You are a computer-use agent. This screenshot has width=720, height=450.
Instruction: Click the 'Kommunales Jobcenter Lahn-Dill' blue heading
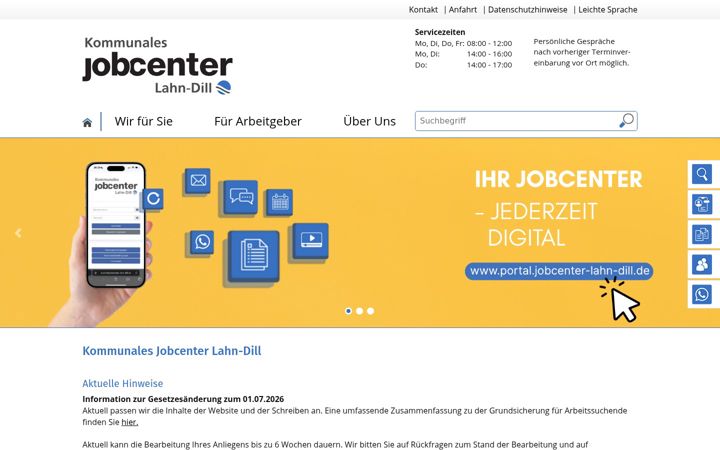point(172,351)
